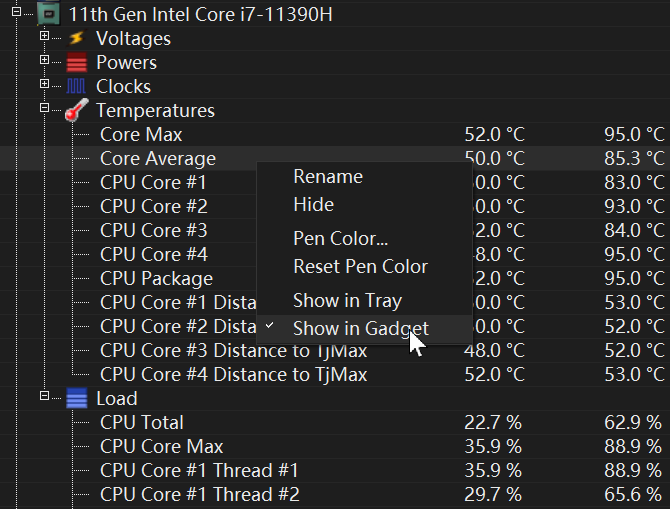670x509 pixels.
Task: Click the Temperatures label
Action: pyautogui.click(x=156, y=110)
